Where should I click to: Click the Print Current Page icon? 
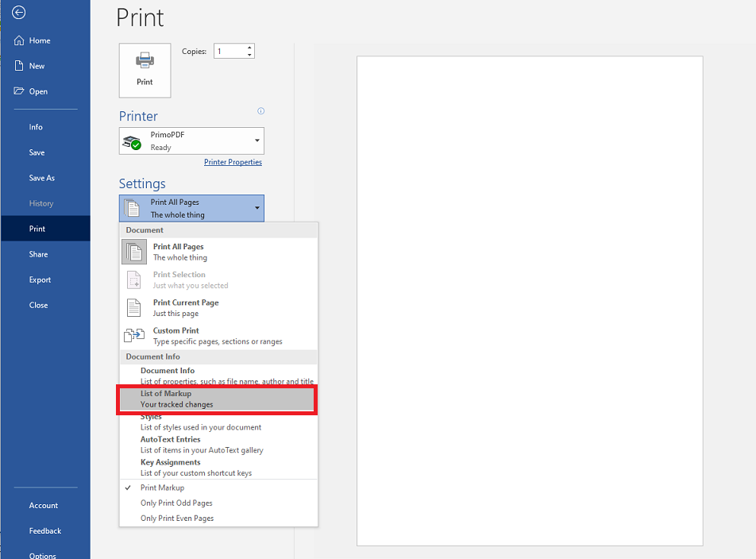coord(134,308)
